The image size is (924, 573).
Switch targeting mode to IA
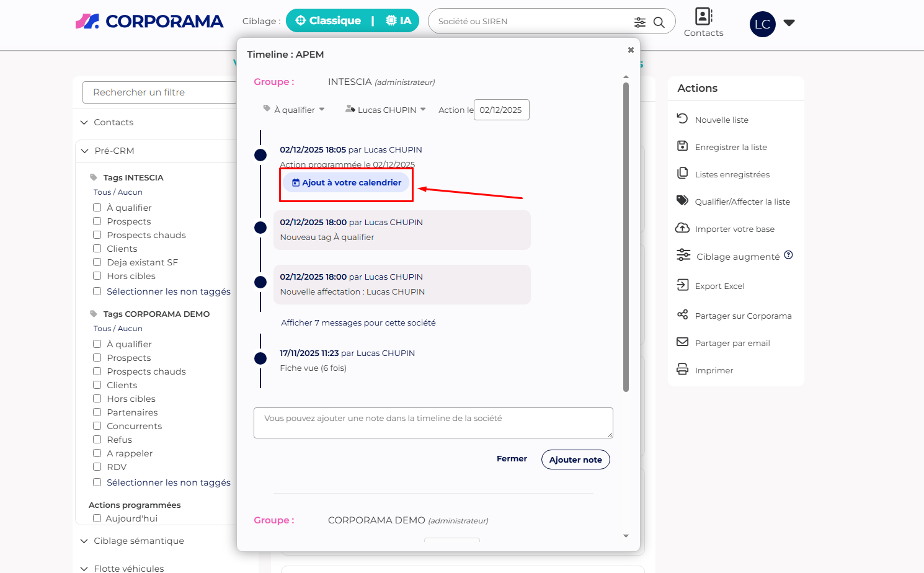(x=399, y=21)
